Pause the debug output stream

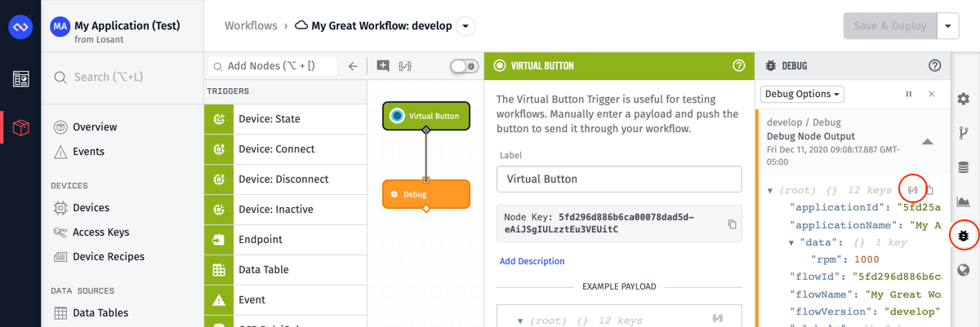coord(909,95)
